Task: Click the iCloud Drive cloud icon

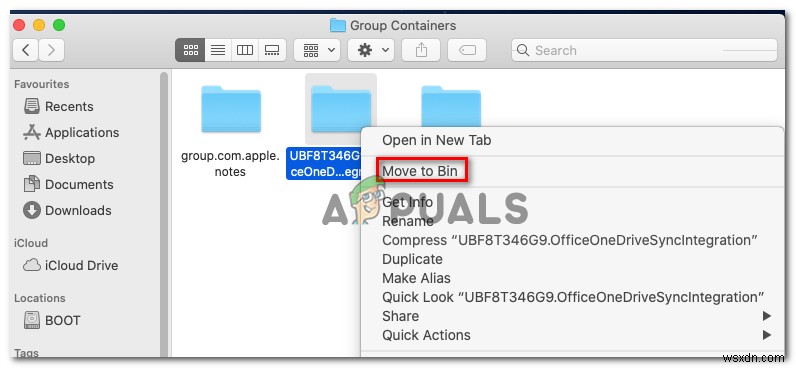Action: tap(32, 265)
